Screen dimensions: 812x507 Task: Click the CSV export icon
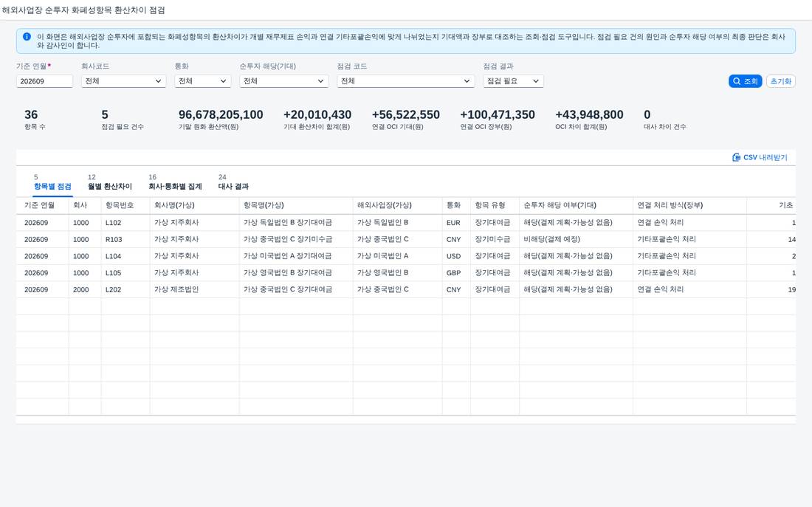[x=736, y=157]
